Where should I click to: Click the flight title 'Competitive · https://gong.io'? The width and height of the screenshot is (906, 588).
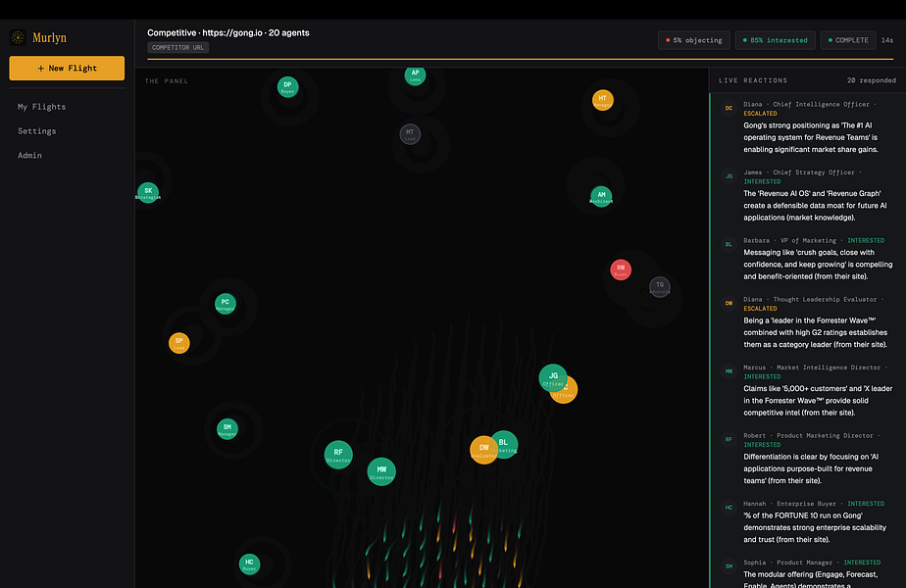tap(205, 33)
